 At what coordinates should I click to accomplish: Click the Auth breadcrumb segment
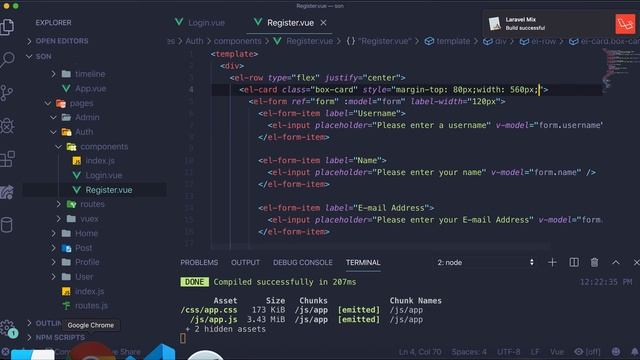coord(194,41)
